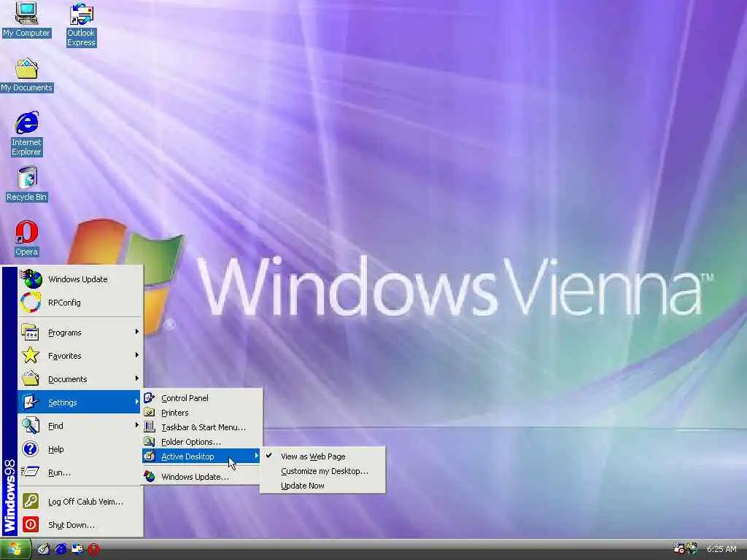Open Folder Options... from Settings
747x560 pixels.
click(202, 442)
